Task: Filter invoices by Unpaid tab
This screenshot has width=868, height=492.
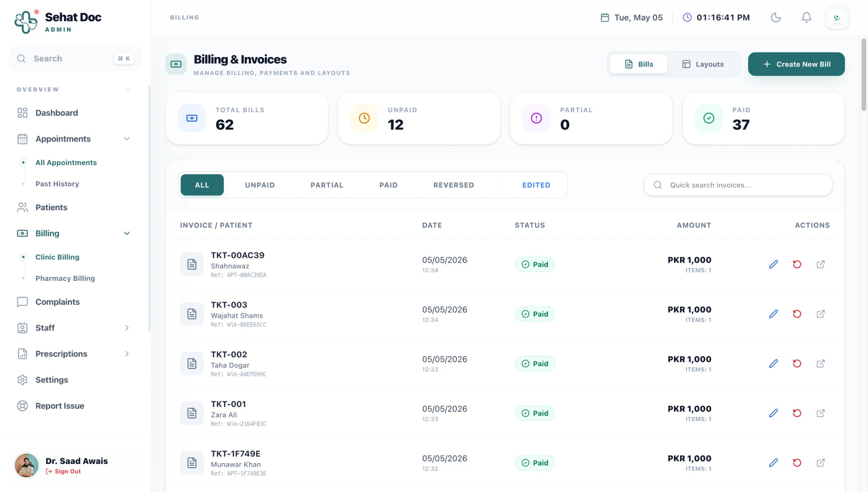Action: [260, 185]
